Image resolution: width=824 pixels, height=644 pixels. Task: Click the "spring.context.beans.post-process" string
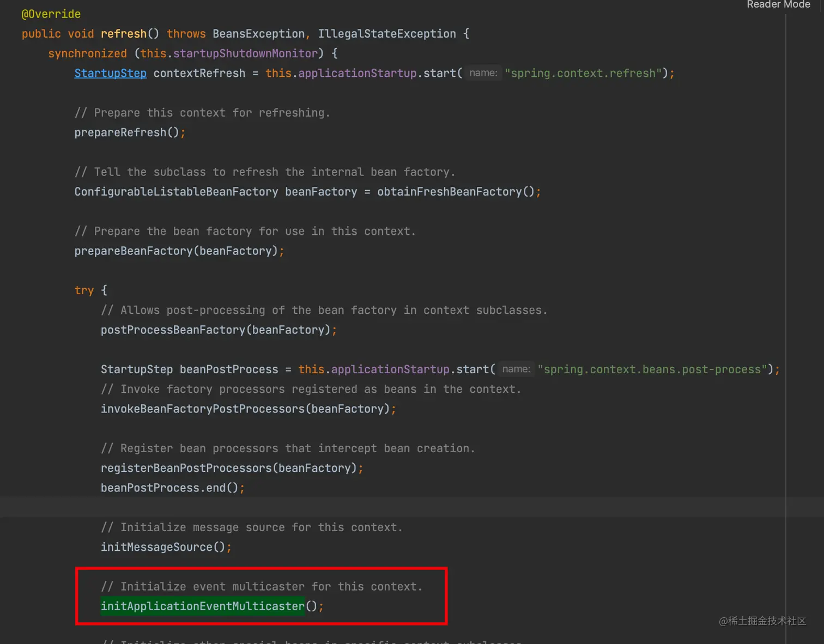point(652,369)
